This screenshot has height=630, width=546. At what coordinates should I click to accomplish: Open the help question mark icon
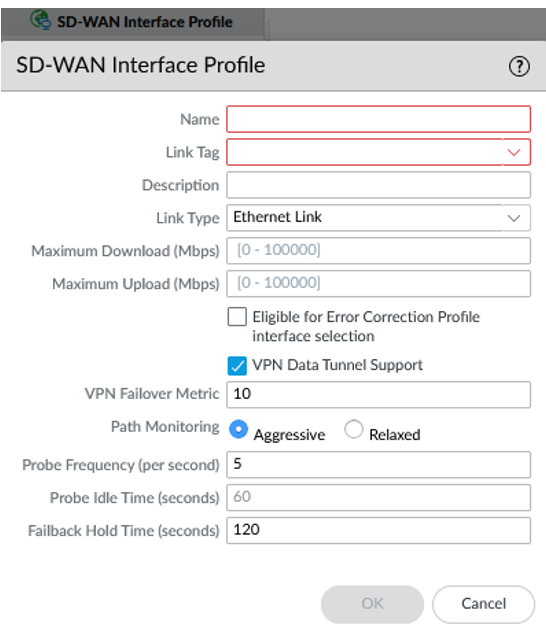[519, 66]
